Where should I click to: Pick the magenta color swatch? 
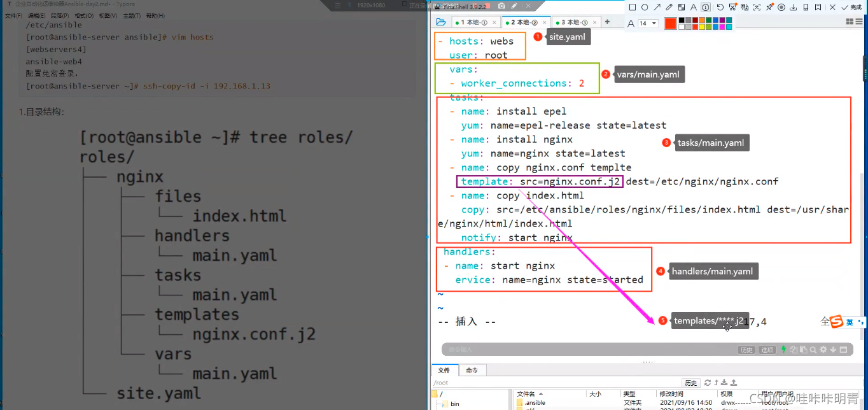coord(722,27)
